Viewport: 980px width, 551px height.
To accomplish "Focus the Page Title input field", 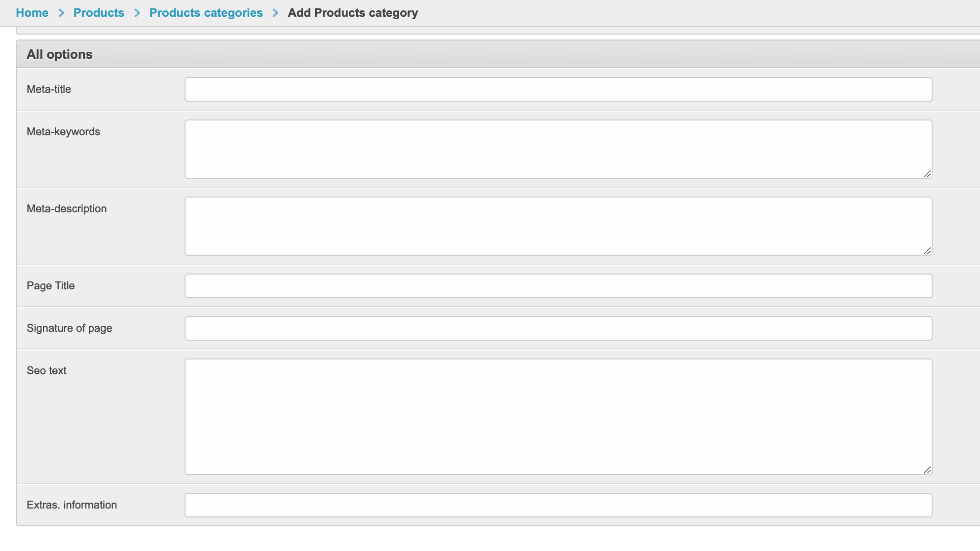I will click(558, 286).
